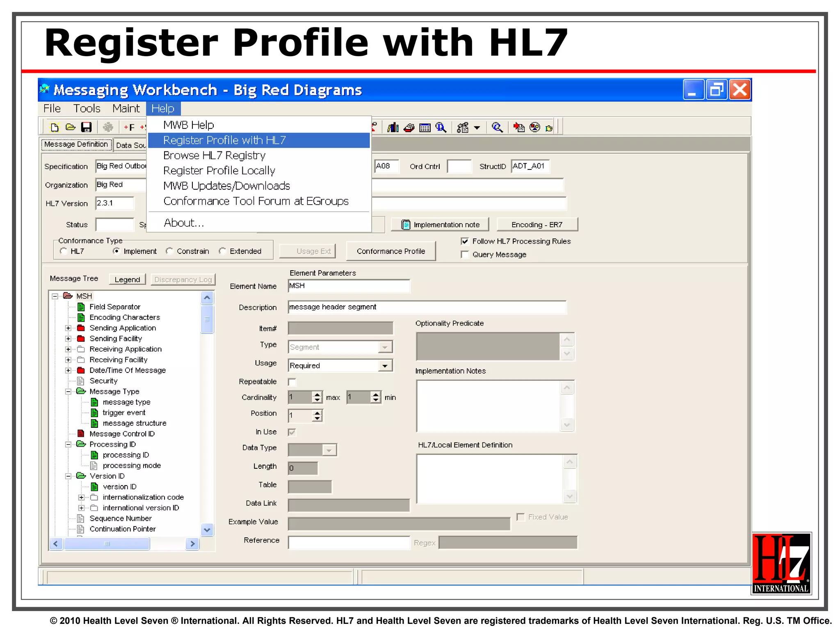Click the document magnifier toolbar icon
Screen dimensions: 840x630
441,128
